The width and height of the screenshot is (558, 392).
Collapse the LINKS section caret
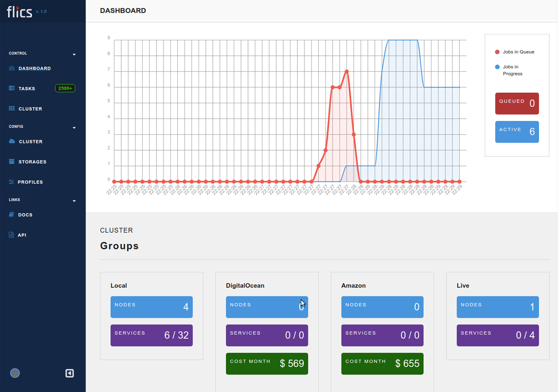coord(74,201)
